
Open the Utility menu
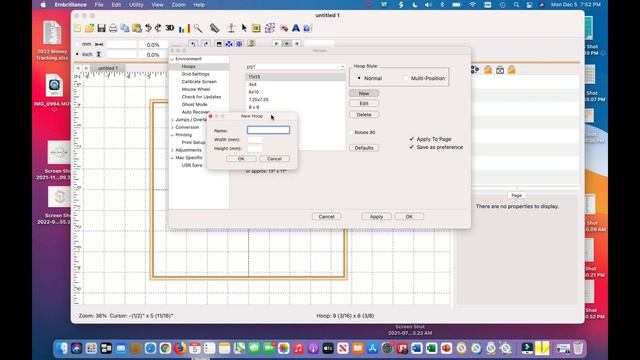tap(136, 4)
